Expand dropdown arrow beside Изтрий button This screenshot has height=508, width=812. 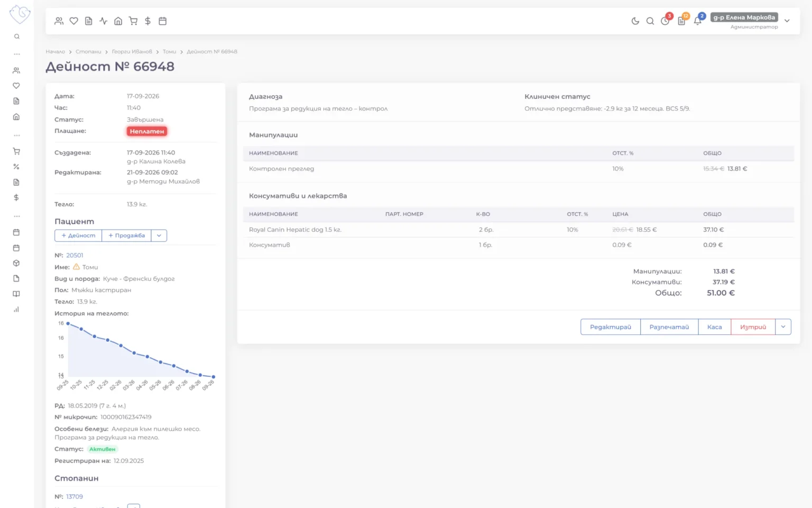(x=783, y=327)
